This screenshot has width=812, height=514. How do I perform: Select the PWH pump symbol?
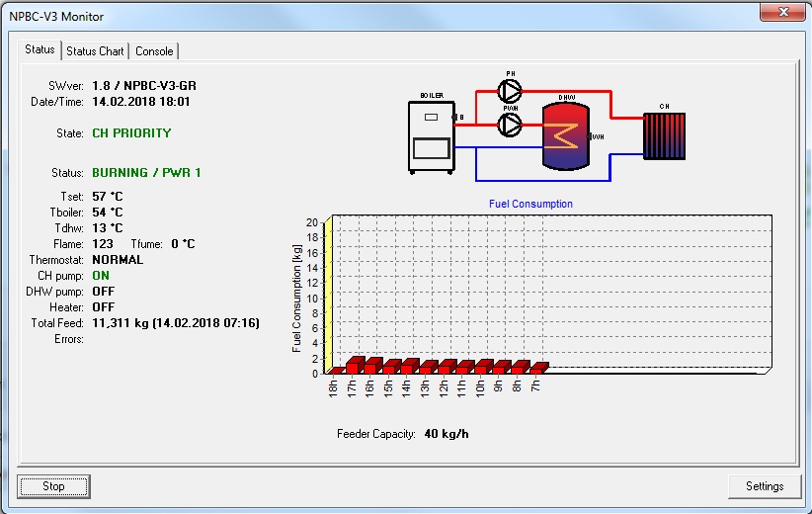tap(510, 124)
